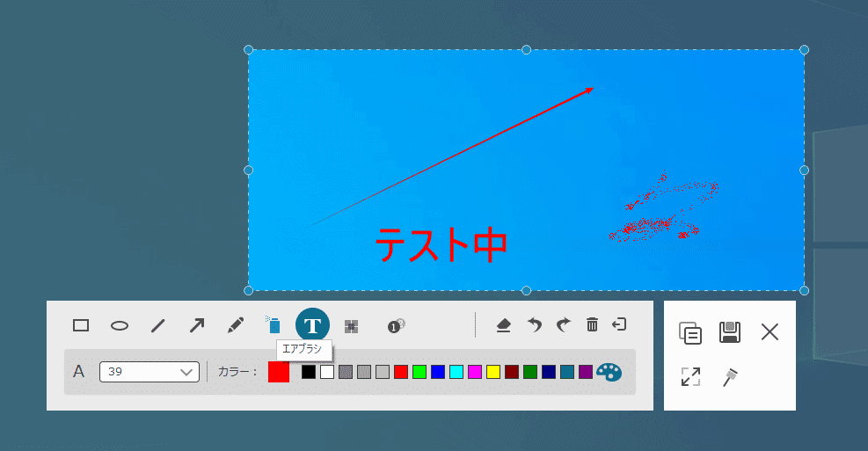Redo the undone annotation
This screenshot has width=868, height=451.
click(563, 324)
